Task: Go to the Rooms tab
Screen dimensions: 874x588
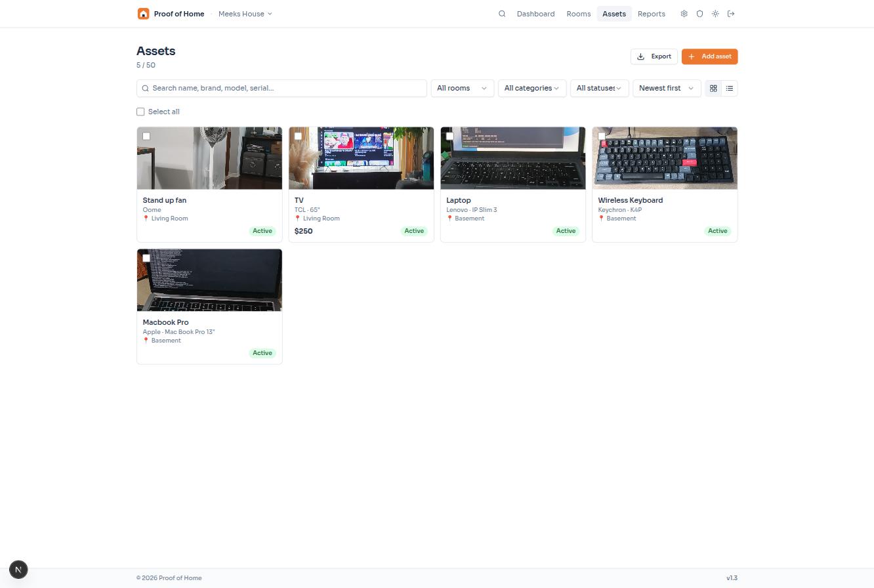Action: tap(579, 14)
